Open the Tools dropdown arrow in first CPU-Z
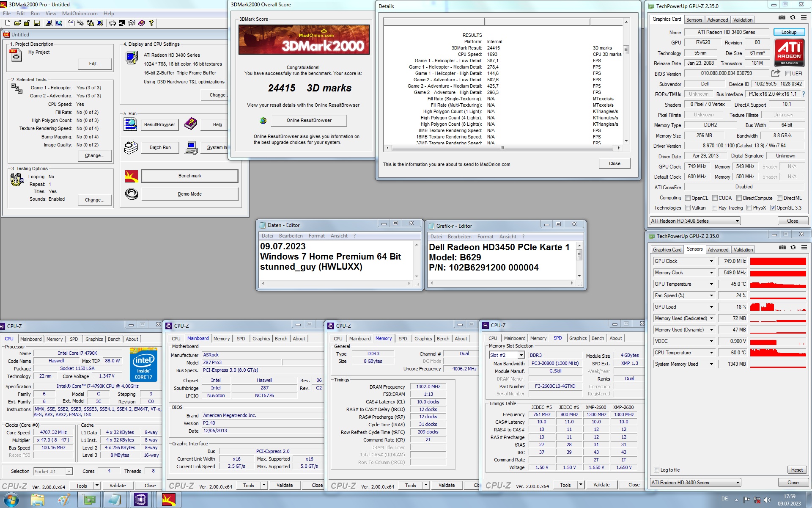Screen dimensions: 812x508 (97, 486)
